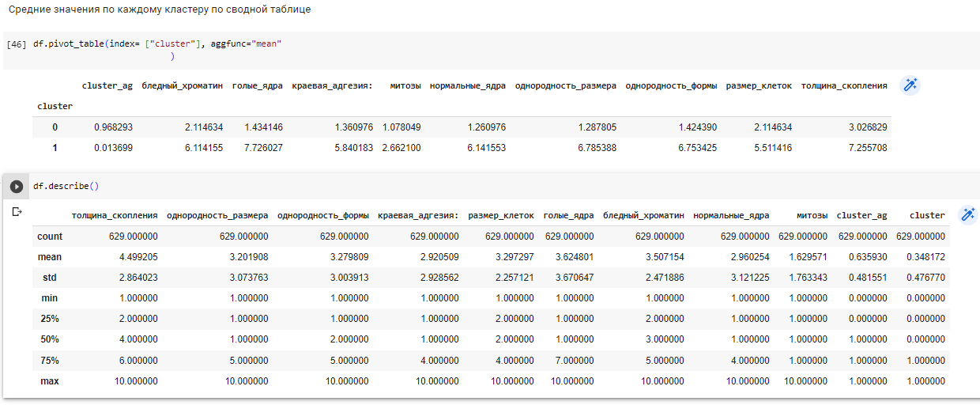
Task: Select pivot table row index 0
Action: 55,127
